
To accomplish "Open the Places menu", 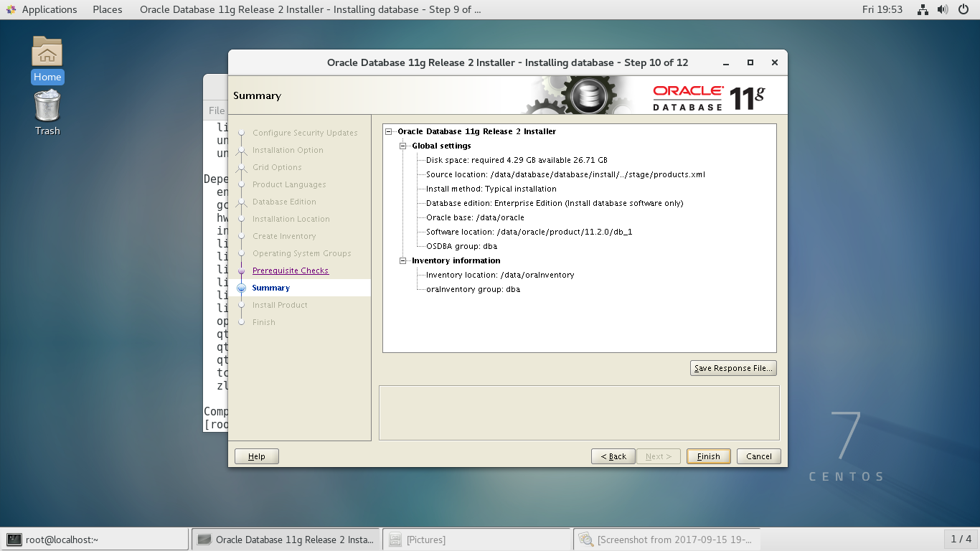I will [x=108, y=9].
